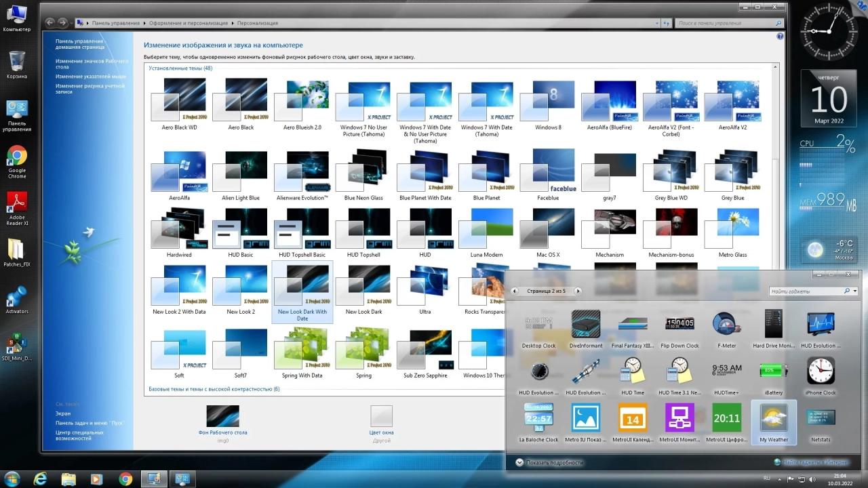Click Оформление и персонализация breadcrumb
The width and height of the screenshot is (868, 488).
click(x=189, y=23)
